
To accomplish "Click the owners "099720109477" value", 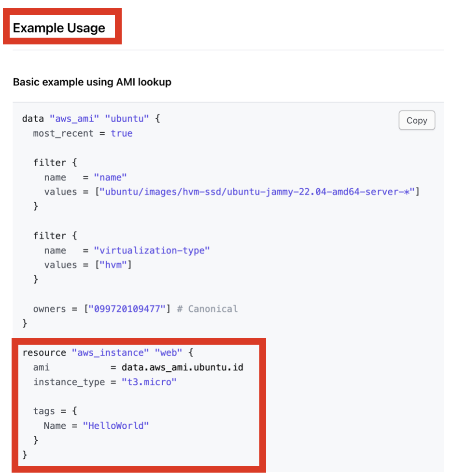I will [127, 309].
